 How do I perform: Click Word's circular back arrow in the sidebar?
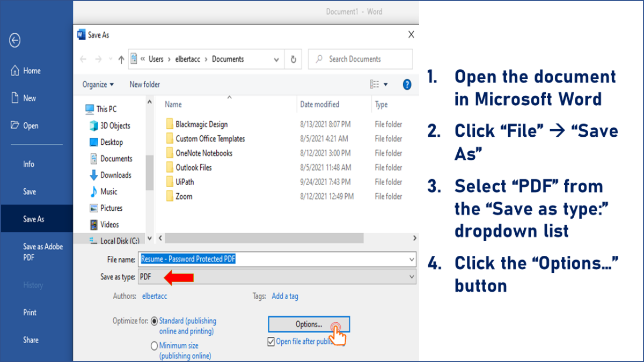14,40
